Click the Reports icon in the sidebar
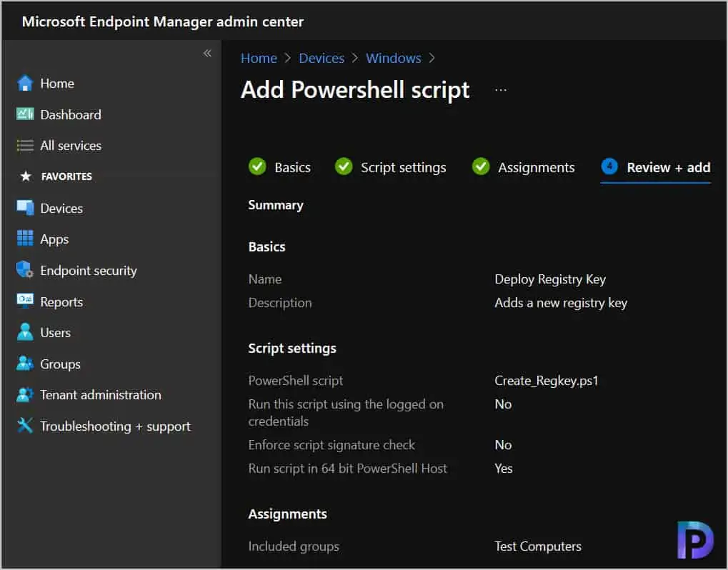This screenshot has height=570, width=728. coord(25,301)
